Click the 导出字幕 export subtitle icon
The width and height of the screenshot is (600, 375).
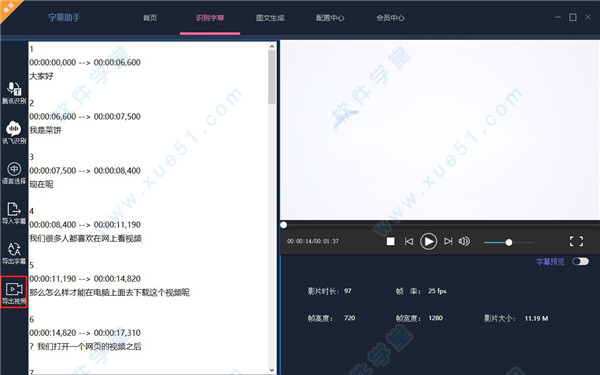14,253
